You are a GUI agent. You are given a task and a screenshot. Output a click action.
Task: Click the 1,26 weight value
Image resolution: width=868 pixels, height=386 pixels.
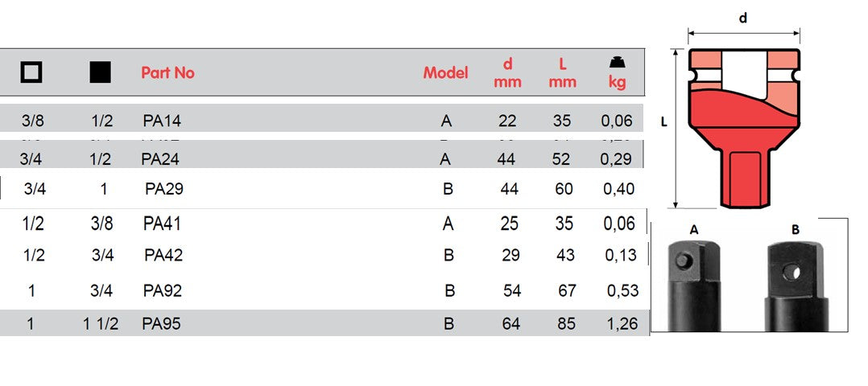coord(619,324)
